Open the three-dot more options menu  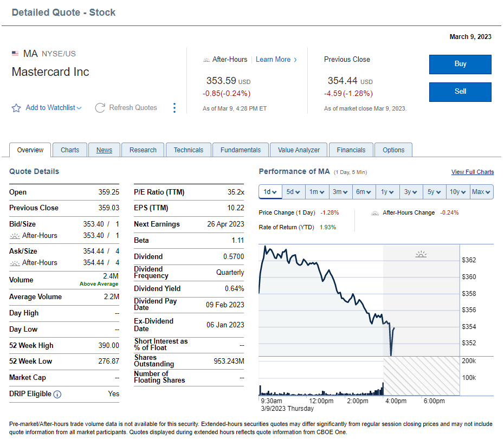[x=174, y=108]
